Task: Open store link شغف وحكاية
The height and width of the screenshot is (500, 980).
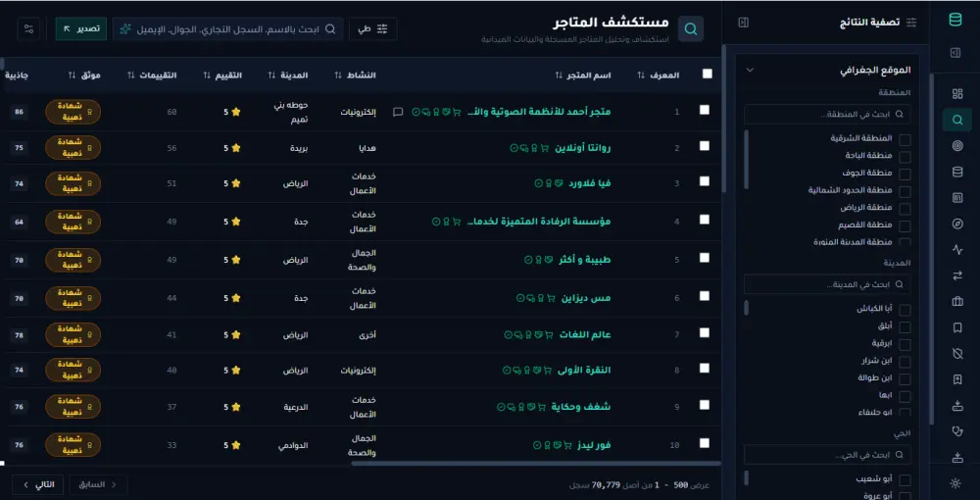Action: [x=581, y=407]
